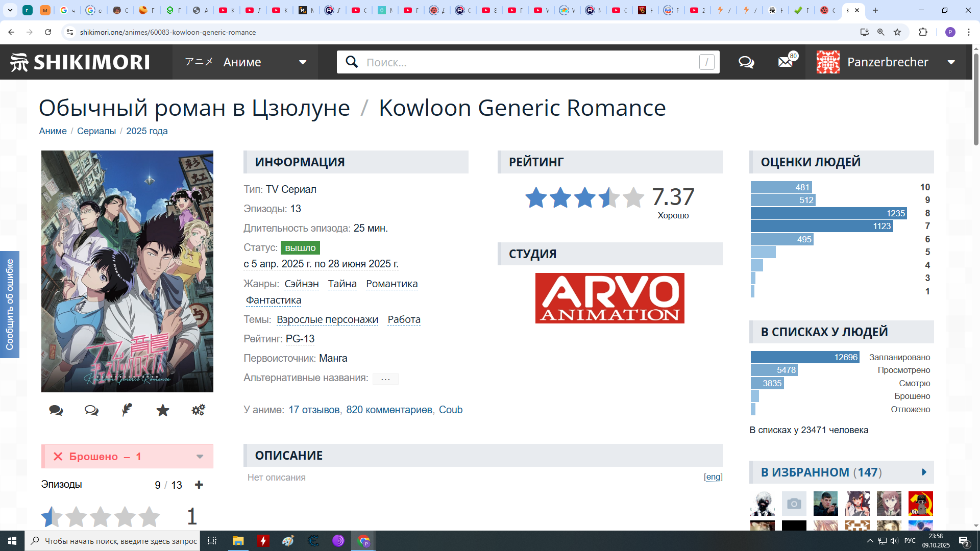Open the Сериалы breadcrumb link
980x551 pixels.
tap(96, 131)
